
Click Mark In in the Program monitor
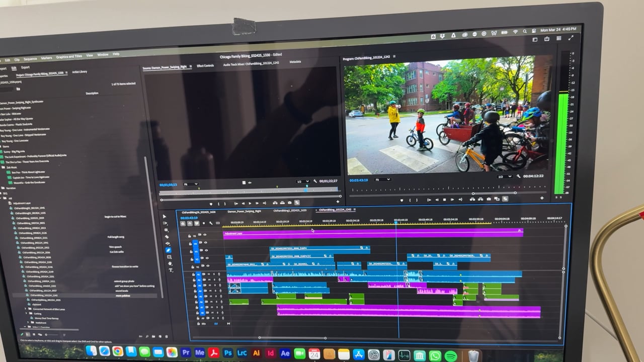410,200
